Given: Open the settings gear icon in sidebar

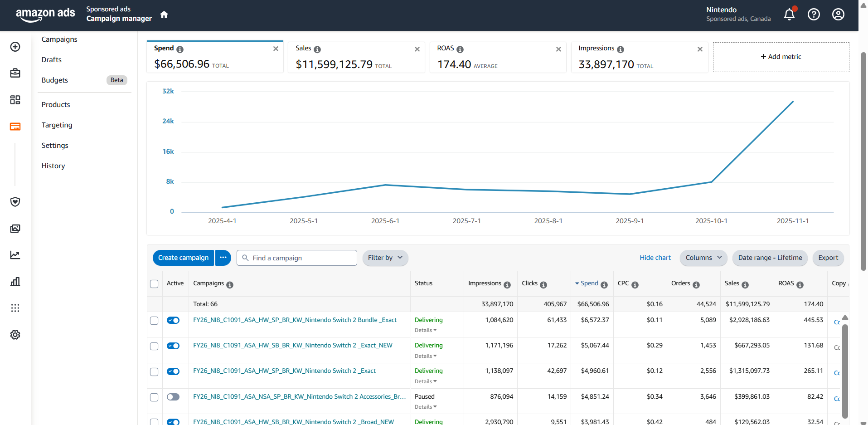Looking at the screenshot, I should point(15,335).
